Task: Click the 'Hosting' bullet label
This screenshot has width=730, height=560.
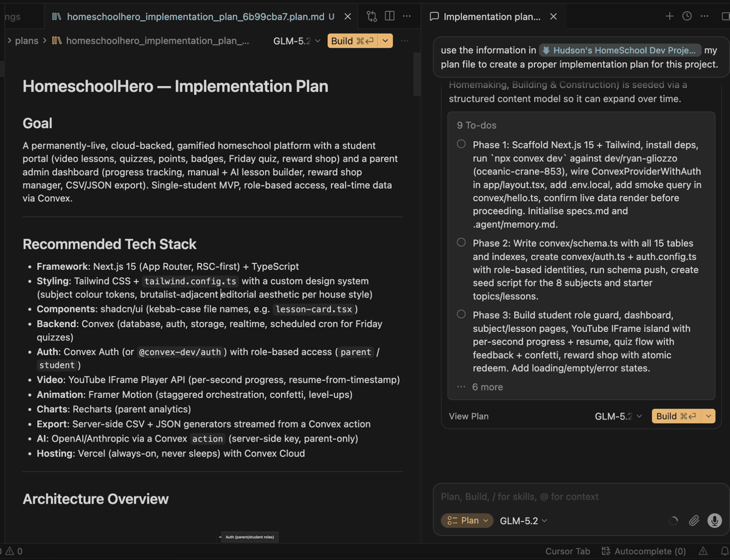Action: 54,453
